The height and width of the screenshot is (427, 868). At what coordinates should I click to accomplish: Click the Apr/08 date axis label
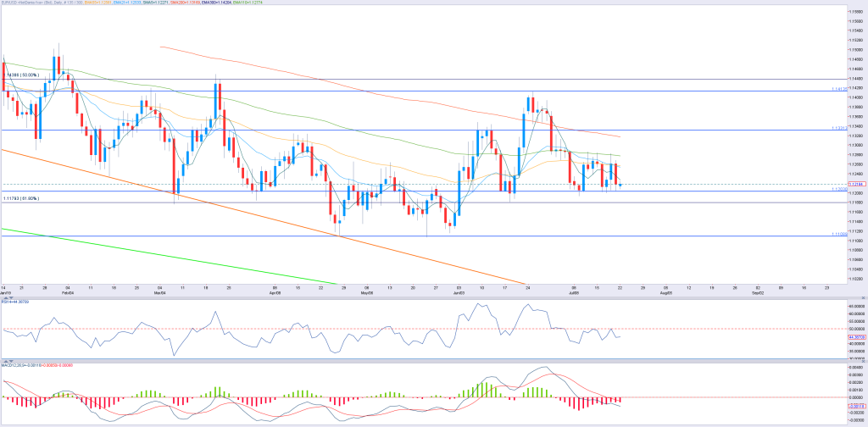(x=274, y=292)
